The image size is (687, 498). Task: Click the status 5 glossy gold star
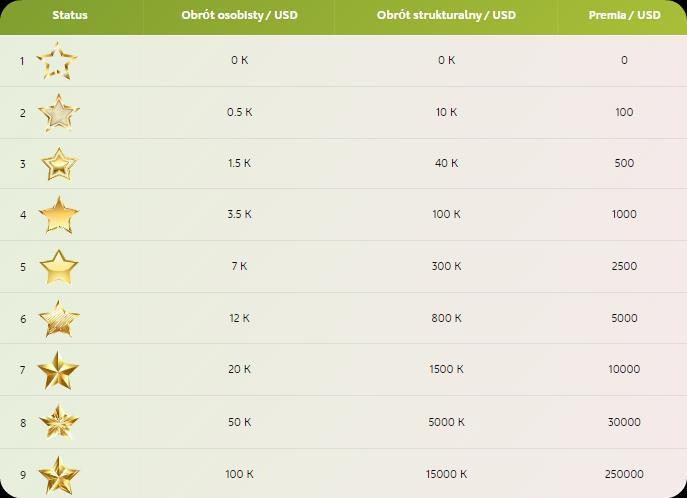[x=59, y=267]
